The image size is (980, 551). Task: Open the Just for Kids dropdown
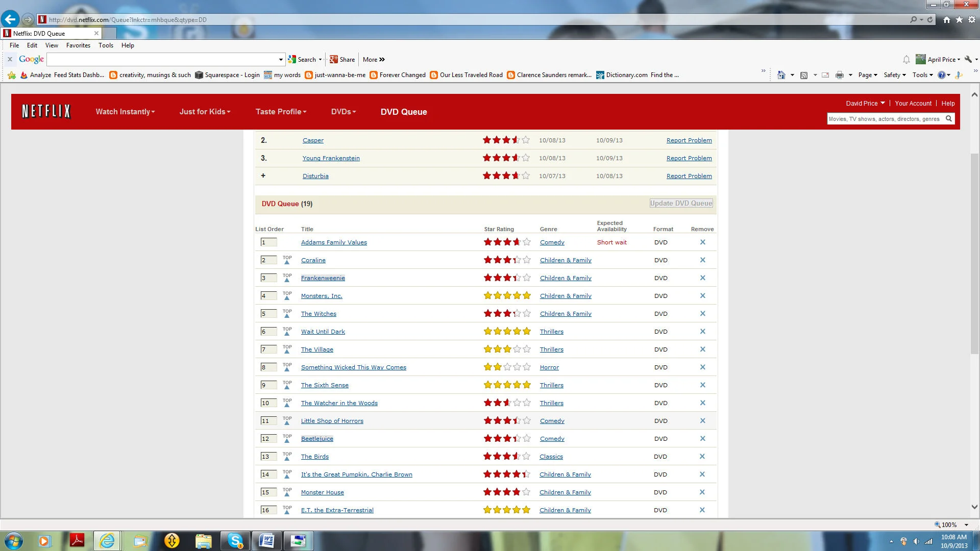point(205,112)
